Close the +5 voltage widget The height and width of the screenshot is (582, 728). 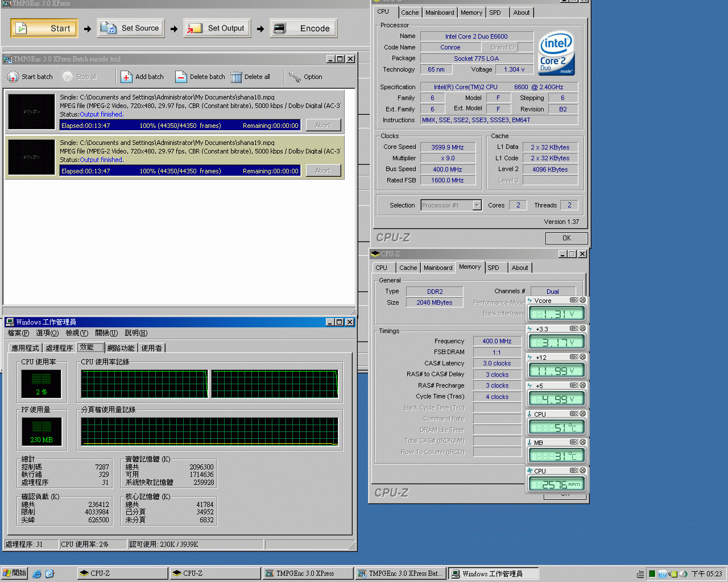click(582, 385)
